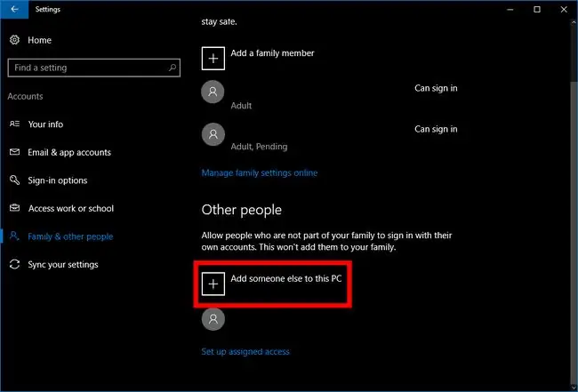Click the Adult label of first member
The width and height of the screenshot is (578, 392).
click(241, 106)
